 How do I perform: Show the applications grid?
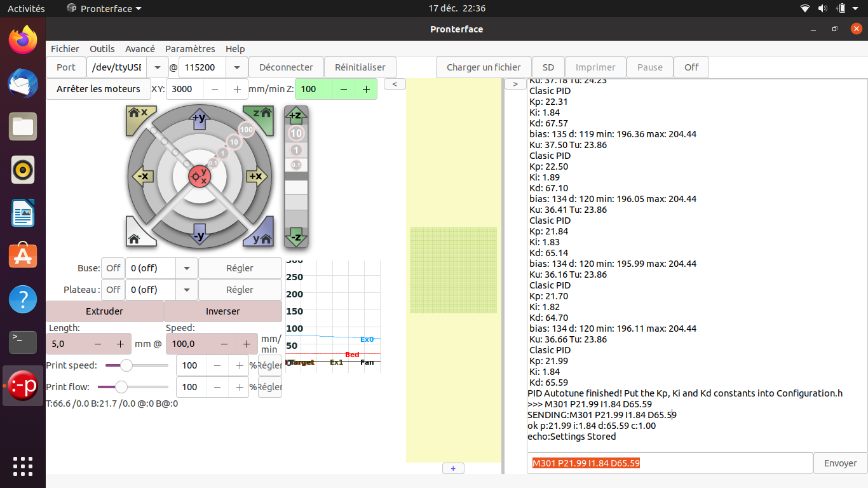click(x=23, y=466)
